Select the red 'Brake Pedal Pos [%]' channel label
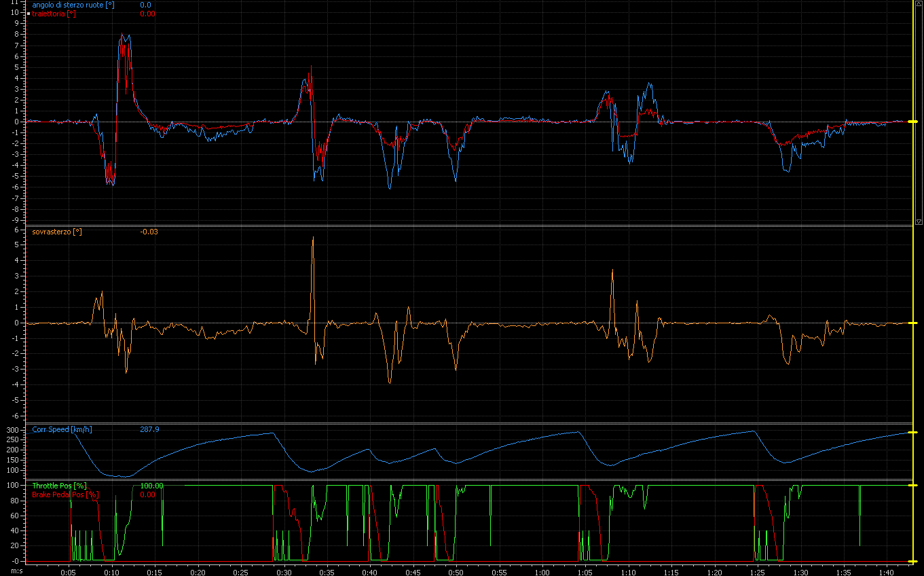Viewport: 924px width, 576px height. [x=65, y=494]
